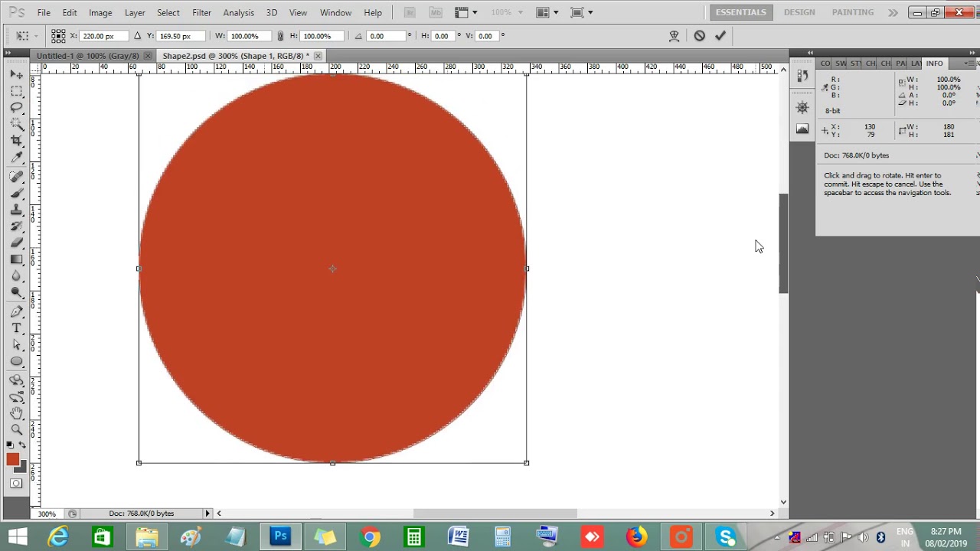
Task: Switch to the LA (Layers) panel tab
Action: 916,64
